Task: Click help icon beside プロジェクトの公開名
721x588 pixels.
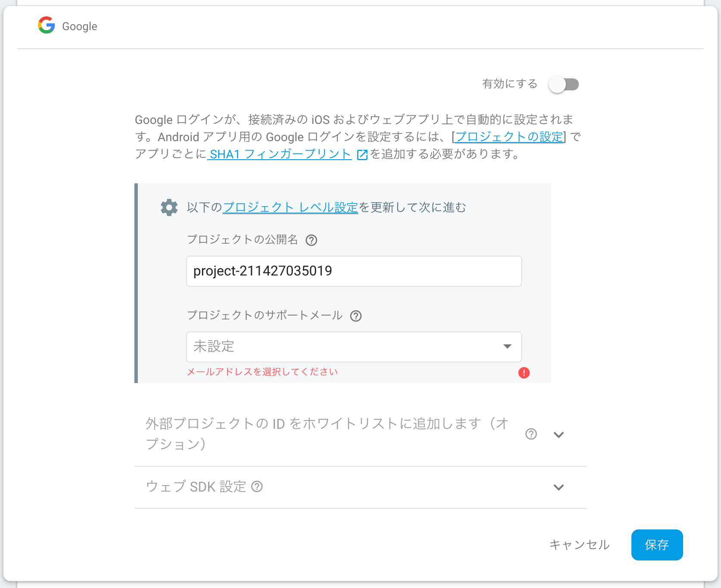Action: click(x=311, y=240)
